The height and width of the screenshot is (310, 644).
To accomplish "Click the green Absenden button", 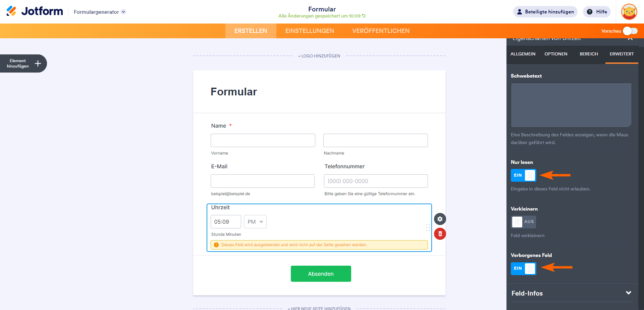I will [321, 274].
